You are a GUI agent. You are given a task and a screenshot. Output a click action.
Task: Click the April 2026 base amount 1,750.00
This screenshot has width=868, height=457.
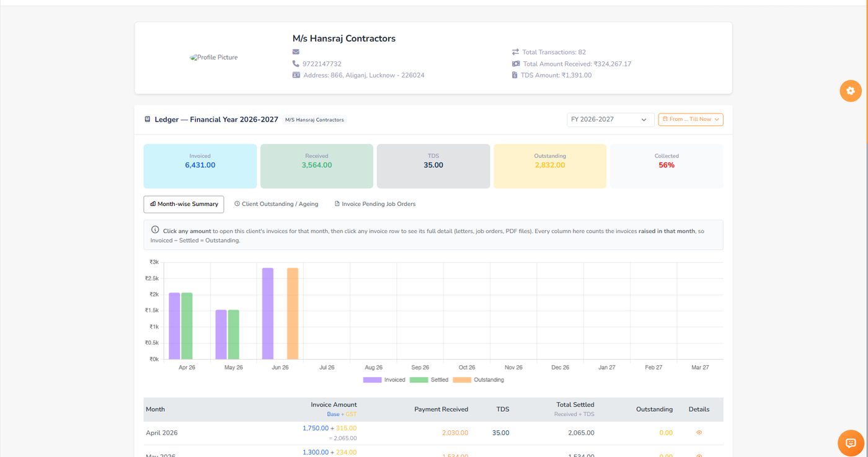(x=316, y=428)
